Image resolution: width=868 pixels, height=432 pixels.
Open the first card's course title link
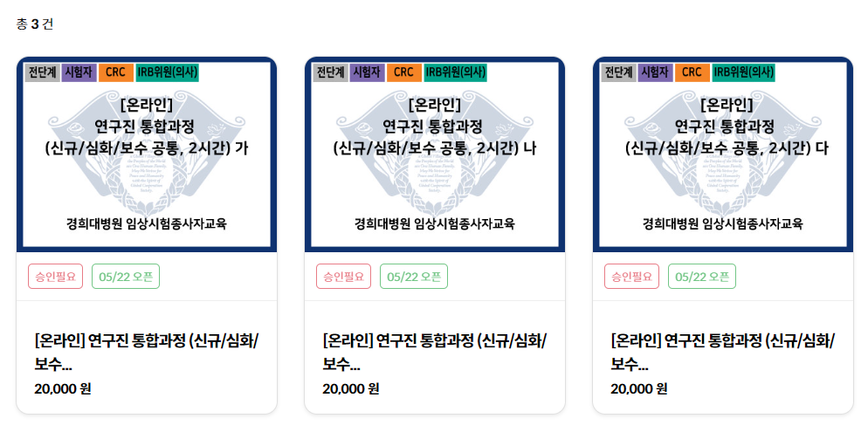click(147, 352)
